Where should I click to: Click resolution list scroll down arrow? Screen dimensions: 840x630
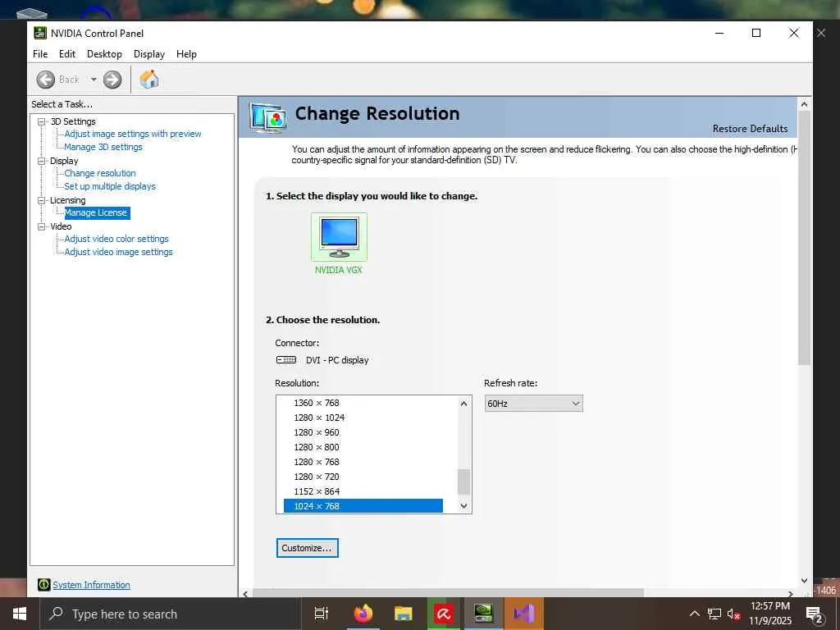click(464, 505)
